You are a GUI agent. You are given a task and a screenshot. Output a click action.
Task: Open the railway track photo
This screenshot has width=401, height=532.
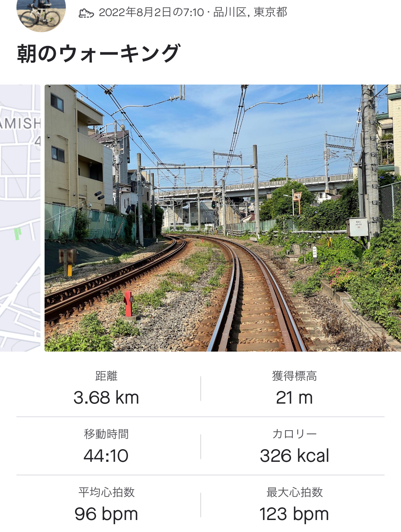(223, 218)
